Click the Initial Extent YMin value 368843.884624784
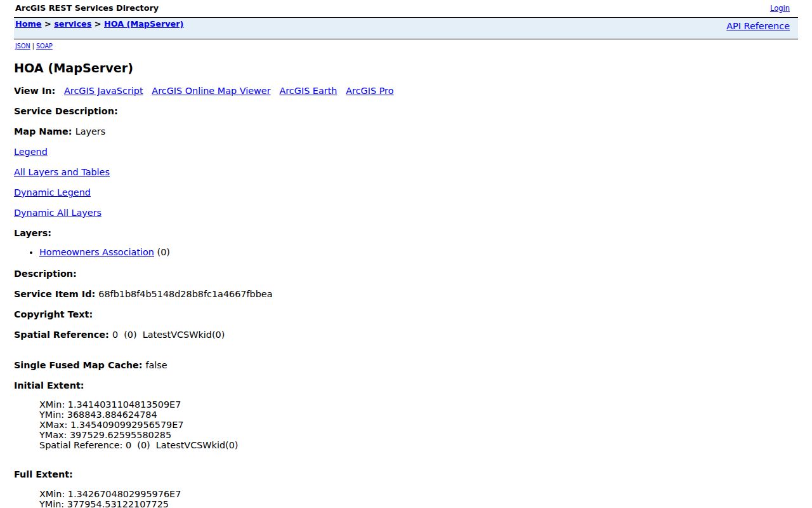 click(x=112, y=415)
